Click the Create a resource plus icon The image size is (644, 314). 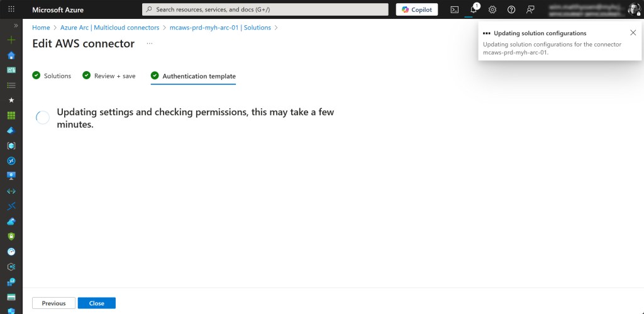click(x=11, y=40)
